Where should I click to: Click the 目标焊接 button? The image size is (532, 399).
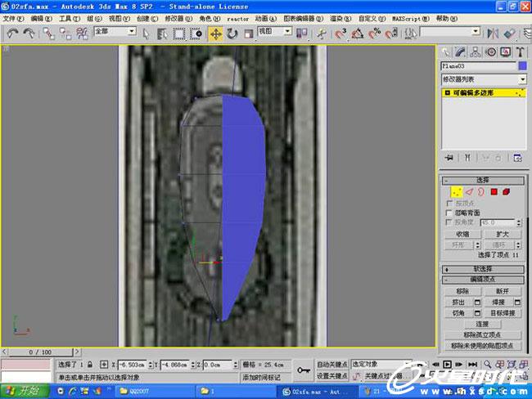pyautogui.click(x=503, y=313)
